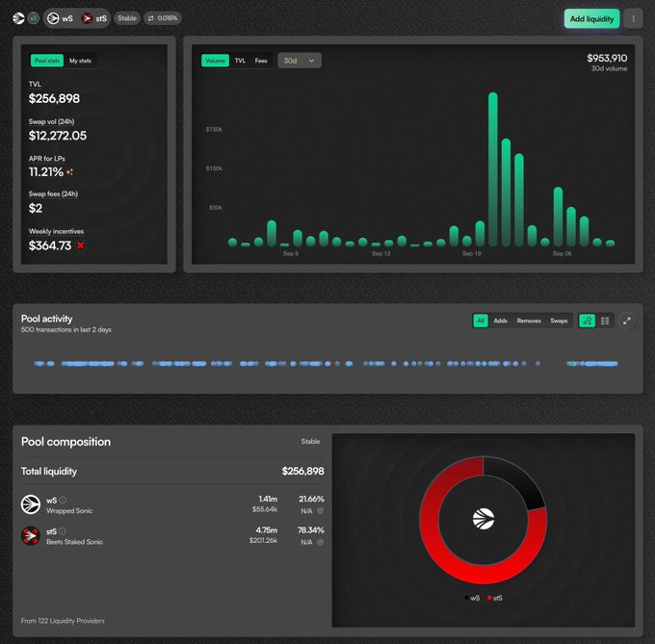This screenshot has height=644, width=655.
Task: Click the TVL value $256,898 in pool stats
Action: coord(54,98)
